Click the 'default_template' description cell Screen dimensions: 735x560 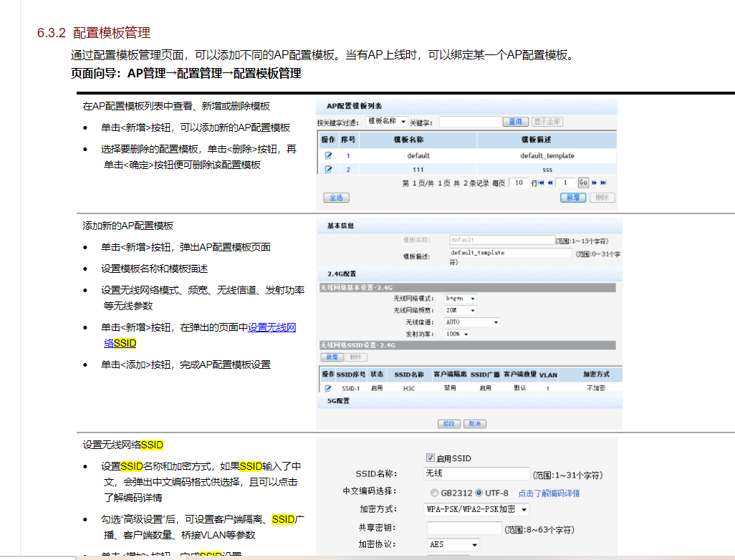(x=547, y=155)
